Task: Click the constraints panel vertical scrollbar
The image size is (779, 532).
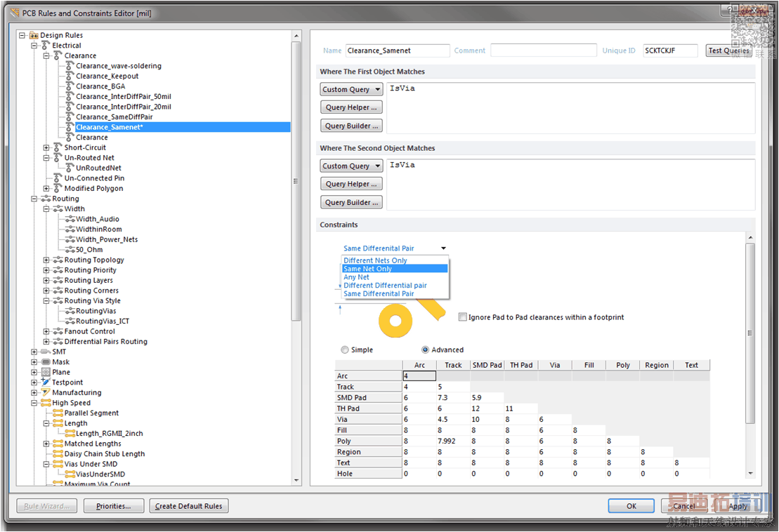Action: coord(749,333)
